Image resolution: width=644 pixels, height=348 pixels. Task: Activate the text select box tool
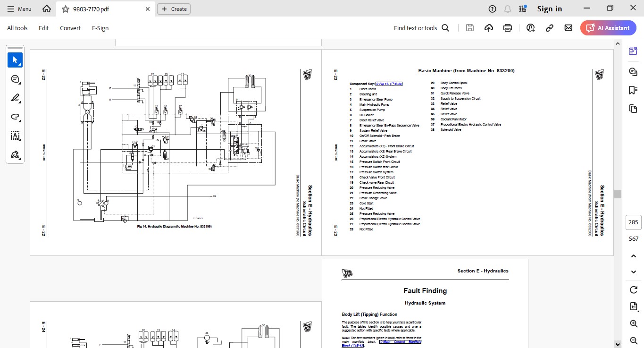tap(15, 136)
